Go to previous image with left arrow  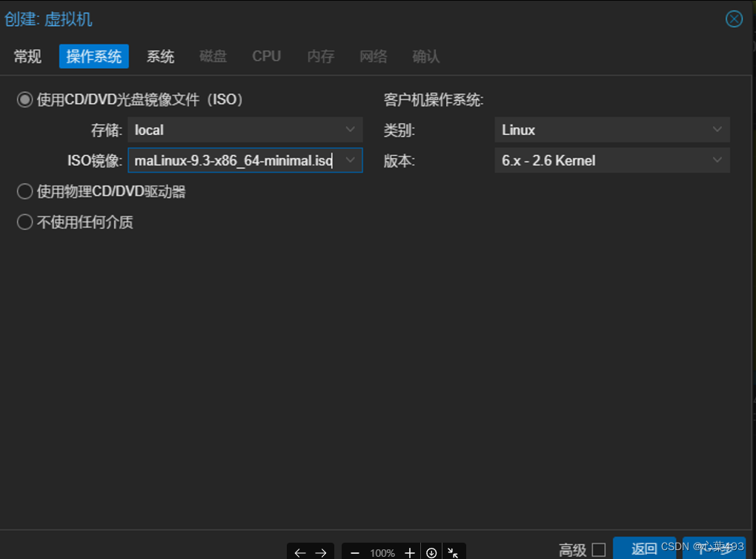coord(300,553)
